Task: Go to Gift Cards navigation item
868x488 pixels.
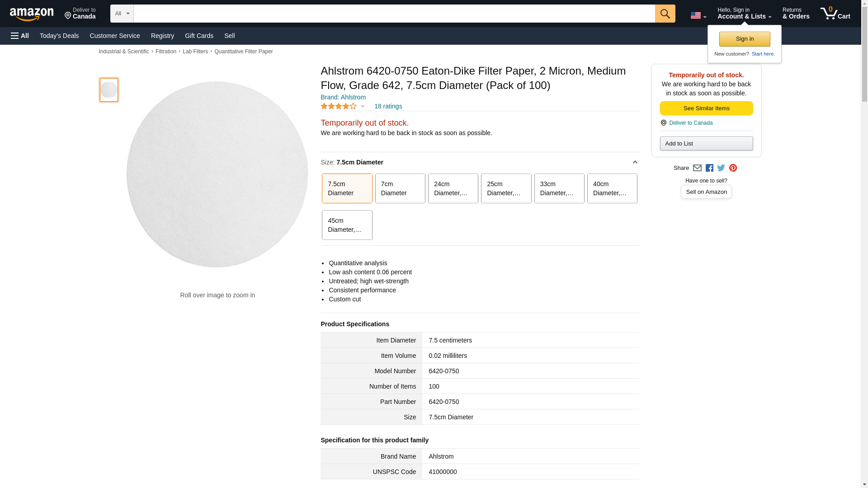Action: [199, 36]
